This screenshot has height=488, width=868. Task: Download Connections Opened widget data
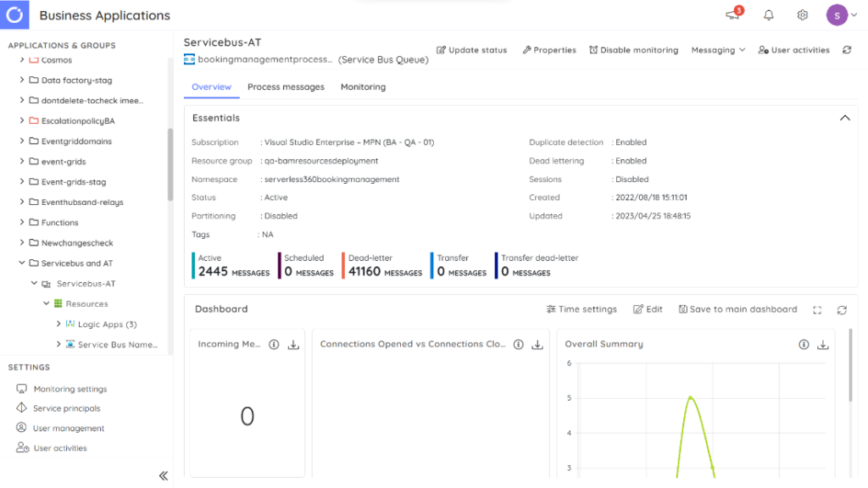coord(537,344)
